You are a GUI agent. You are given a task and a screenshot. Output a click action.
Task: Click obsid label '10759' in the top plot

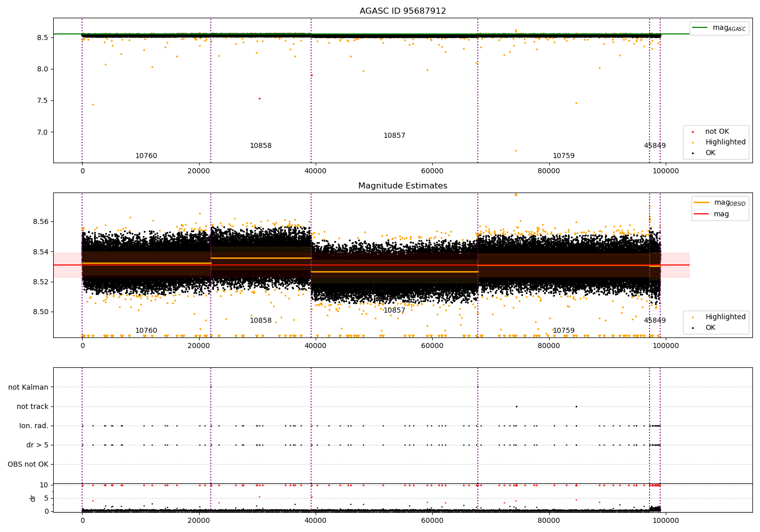click(x=563, y=156)
